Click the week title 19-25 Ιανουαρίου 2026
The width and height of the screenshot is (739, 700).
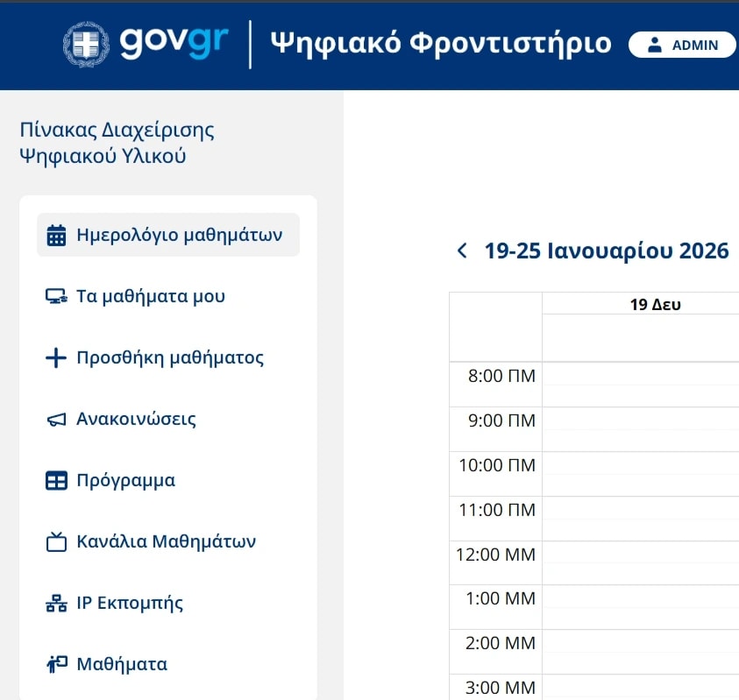(x=607, y=251)
